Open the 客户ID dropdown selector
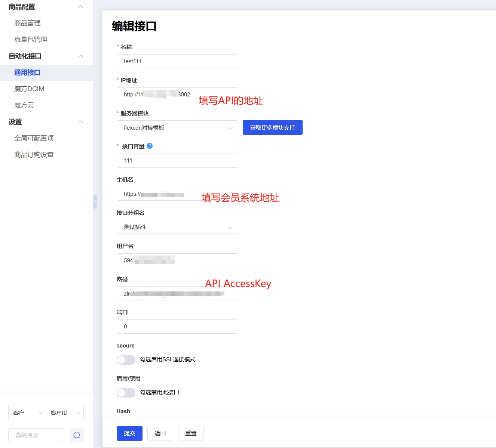This screenshot has height=448, width=496. tap(65, 413)
